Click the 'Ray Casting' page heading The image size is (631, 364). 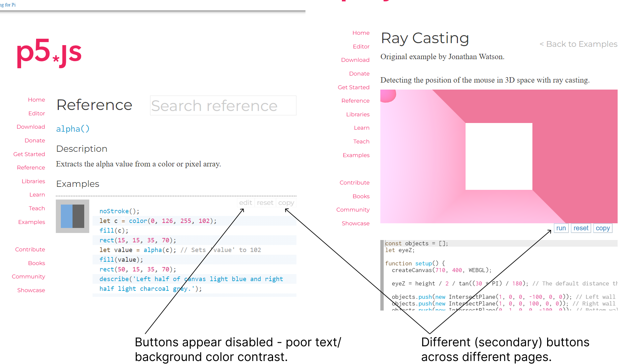(425, 38)
